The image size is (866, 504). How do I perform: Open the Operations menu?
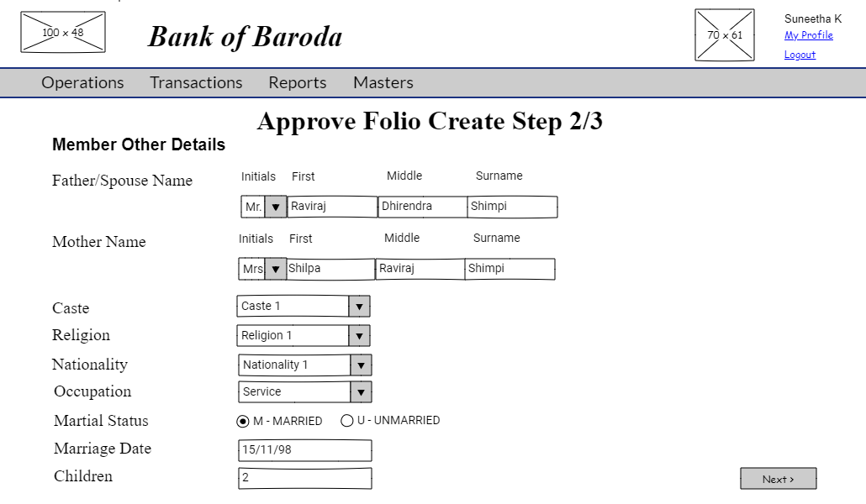pyautogui.click(x=82, y=82)
